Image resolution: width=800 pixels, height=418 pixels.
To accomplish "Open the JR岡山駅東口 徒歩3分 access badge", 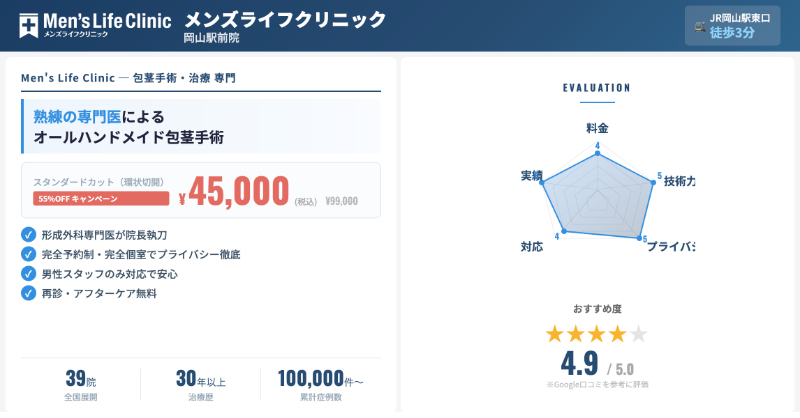I will click(x=732, y=26).
